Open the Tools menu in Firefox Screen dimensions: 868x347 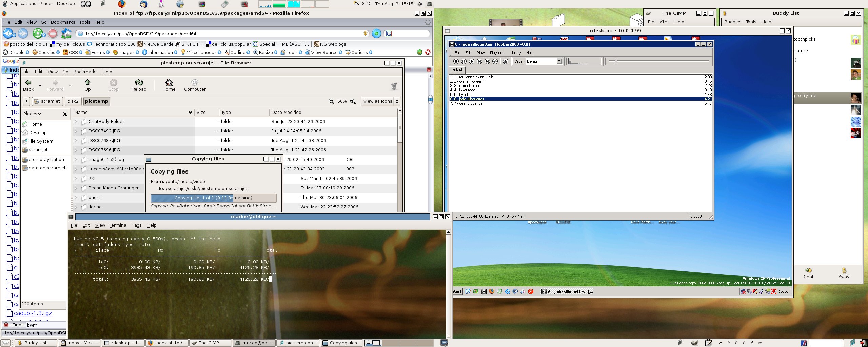(85, 22)
